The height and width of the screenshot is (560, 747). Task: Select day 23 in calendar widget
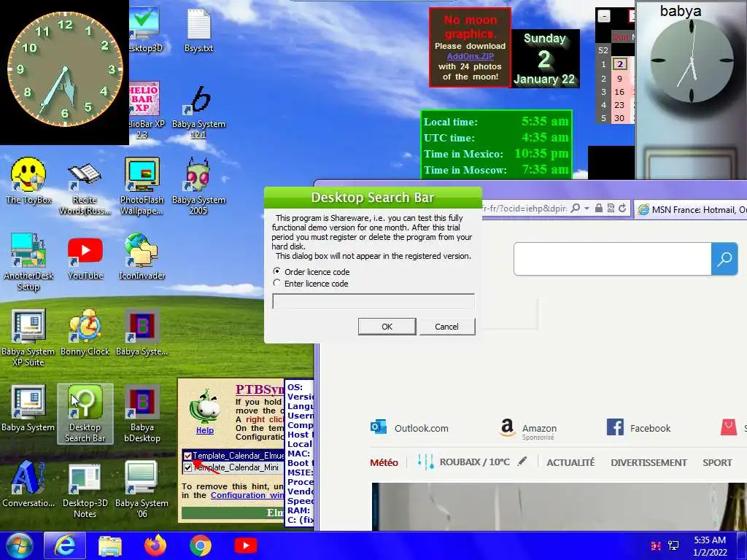click(619, 105)
